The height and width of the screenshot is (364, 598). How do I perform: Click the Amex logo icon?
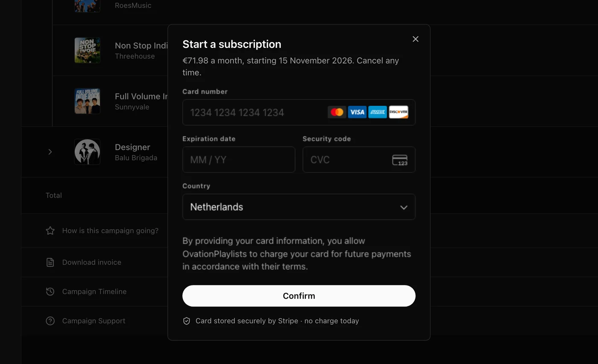click(x=378, y=112)
